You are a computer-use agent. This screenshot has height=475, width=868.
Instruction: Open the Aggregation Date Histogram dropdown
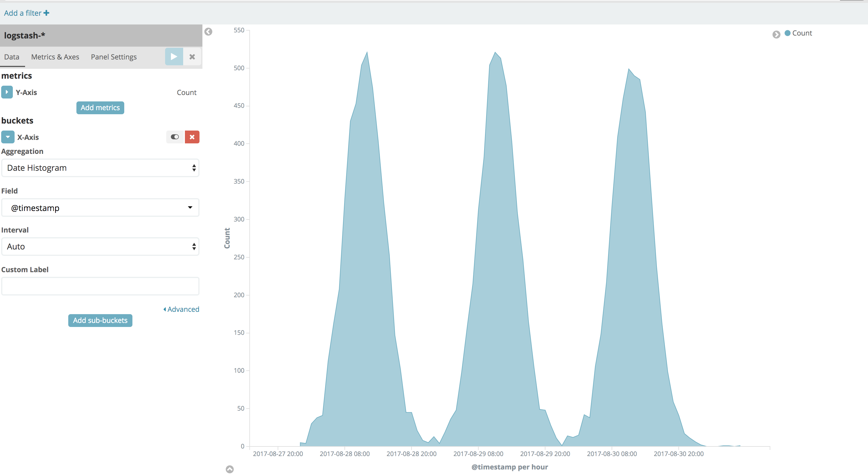click(x=100, y=168)
